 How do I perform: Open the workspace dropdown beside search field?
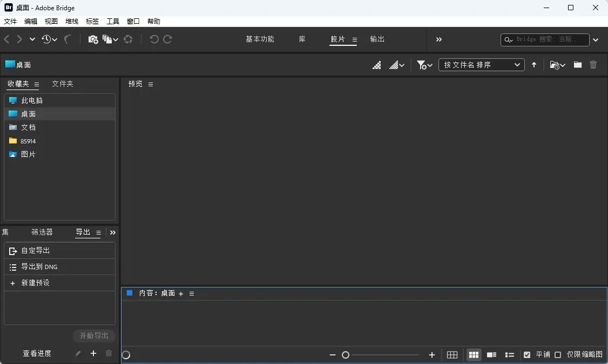pyautogui.click(x=596, y=39)
